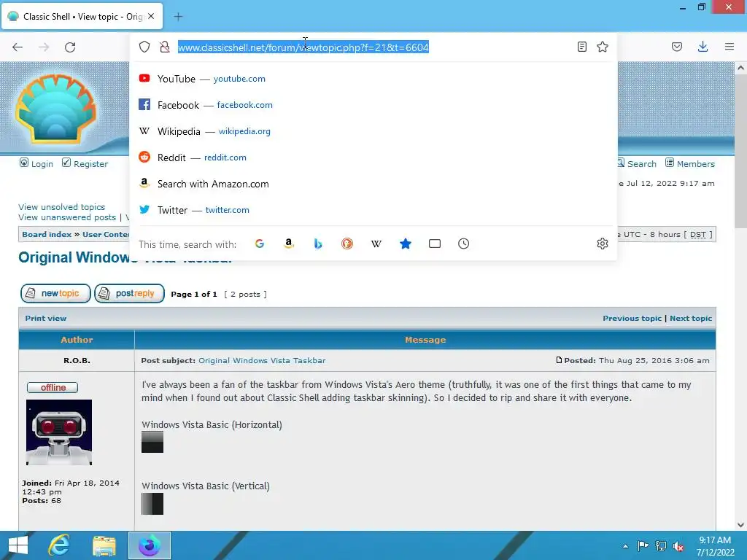Image resolution: width=747 pixels, height=560 pixels.
Task: Open the Save to Pocket icon
Action: click(677, 47)
